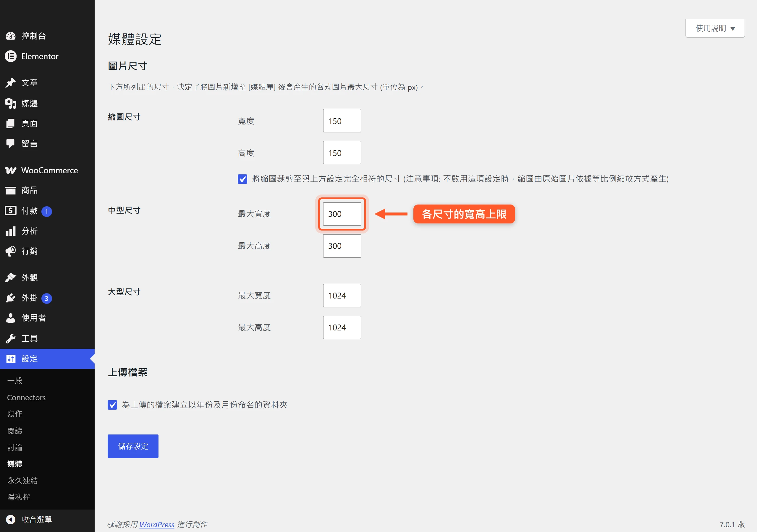Click the Elementor logo icon
The image size is (757, 532).
coord(11,56)
